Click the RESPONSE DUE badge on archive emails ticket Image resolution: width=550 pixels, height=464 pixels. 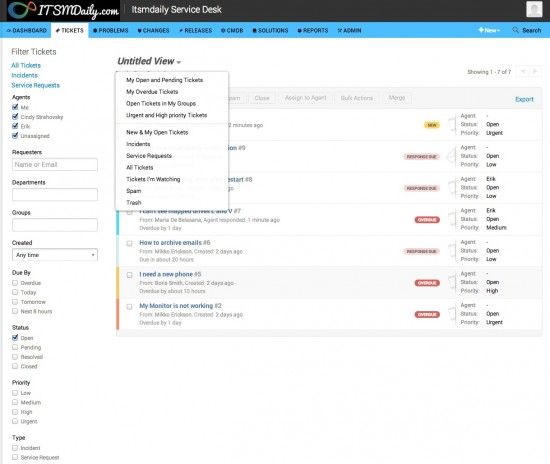tap(421, 251)
